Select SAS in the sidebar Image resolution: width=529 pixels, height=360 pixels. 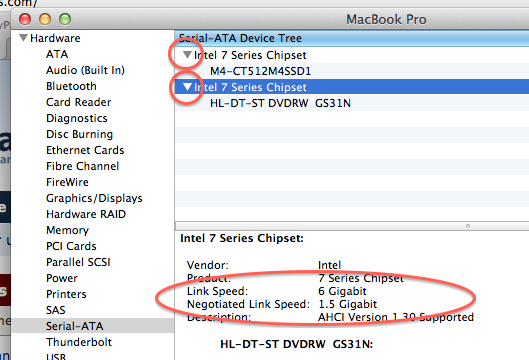(x=56, y=310)
